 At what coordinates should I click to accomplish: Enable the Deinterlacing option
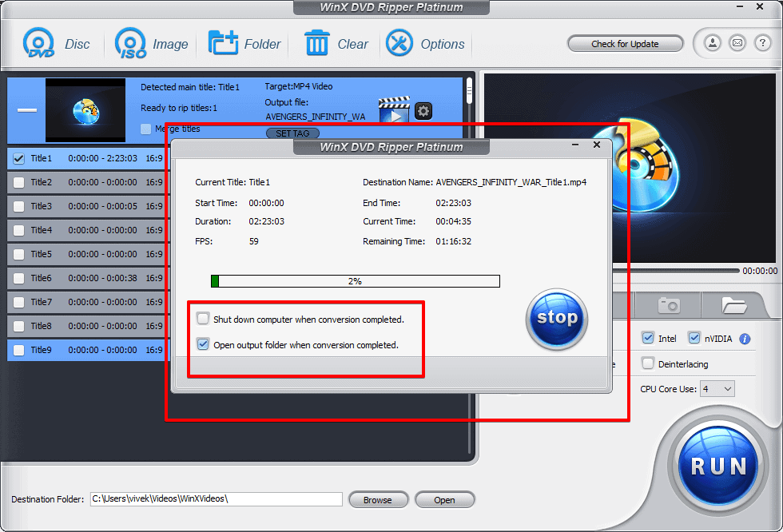(647, 363)
